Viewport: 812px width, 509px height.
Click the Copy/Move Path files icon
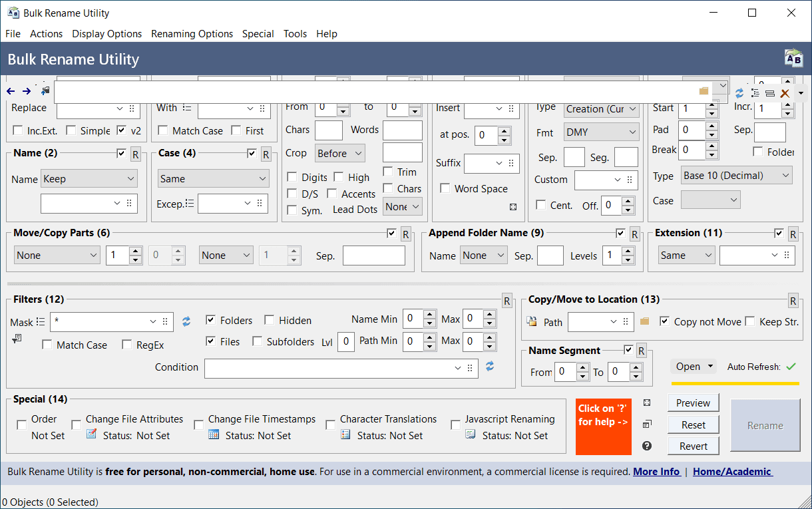[x=532, y=321]
